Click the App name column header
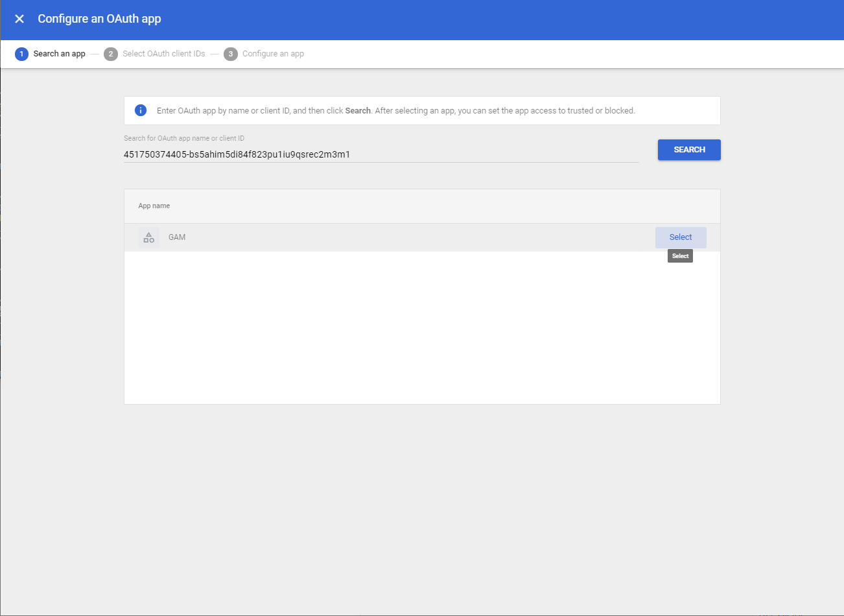844x616 pixels. [154, 206]
